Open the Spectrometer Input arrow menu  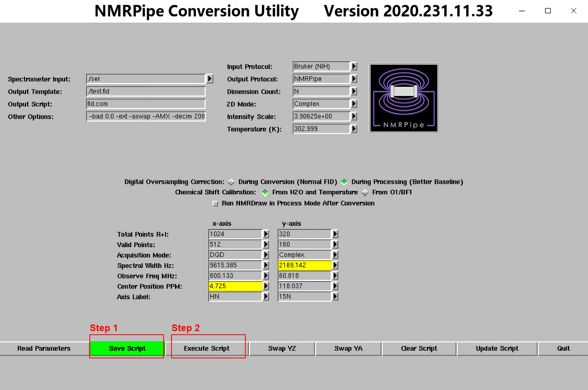210,79
